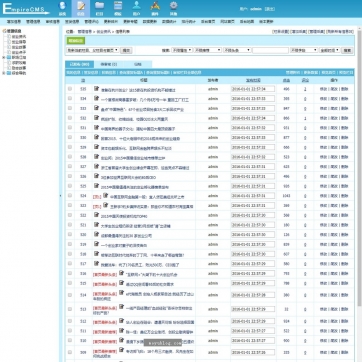The image size is (362, 362).
Task: Click the 退出 logout link
Action: [270, 9]
